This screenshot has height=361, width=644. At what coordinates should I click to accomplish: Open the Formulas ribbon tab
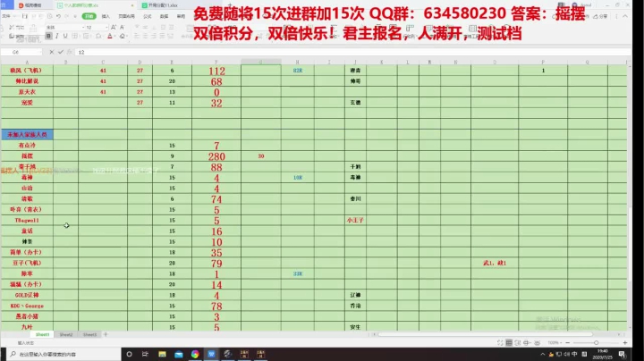(147, 16)
